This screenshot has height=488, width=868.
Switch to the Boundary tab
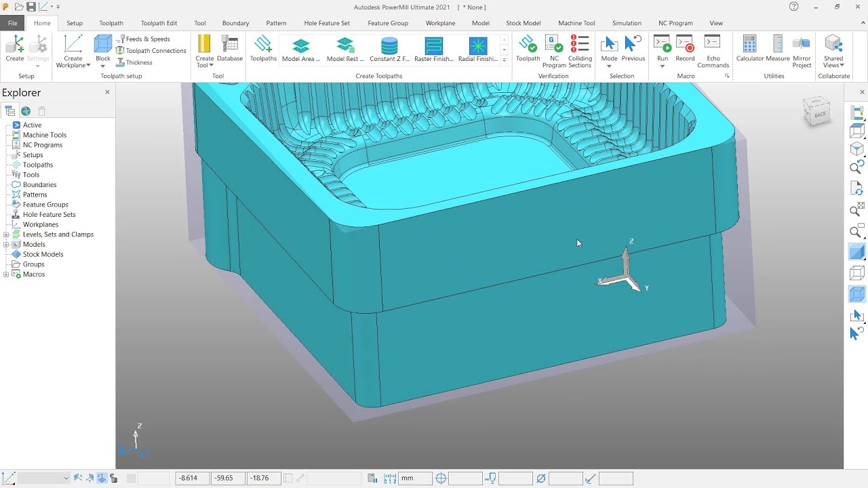click(235, 23)
